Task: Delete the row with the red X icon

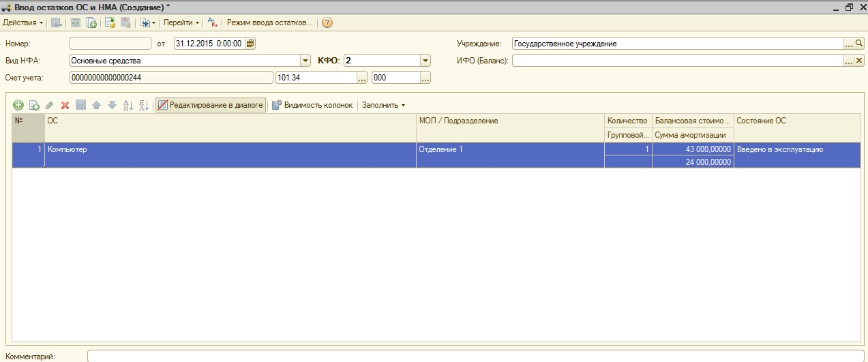Action: click(65, 106)
